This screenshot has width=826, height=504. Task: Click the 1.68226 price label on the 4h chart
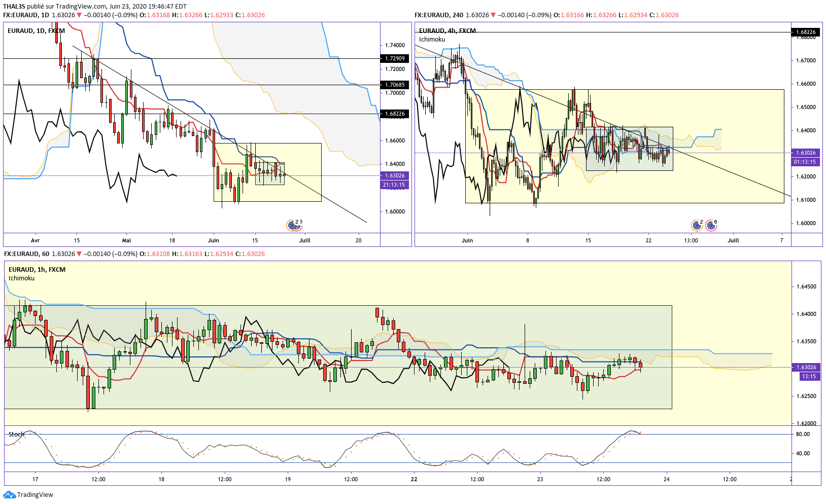[x=806, y=32]
